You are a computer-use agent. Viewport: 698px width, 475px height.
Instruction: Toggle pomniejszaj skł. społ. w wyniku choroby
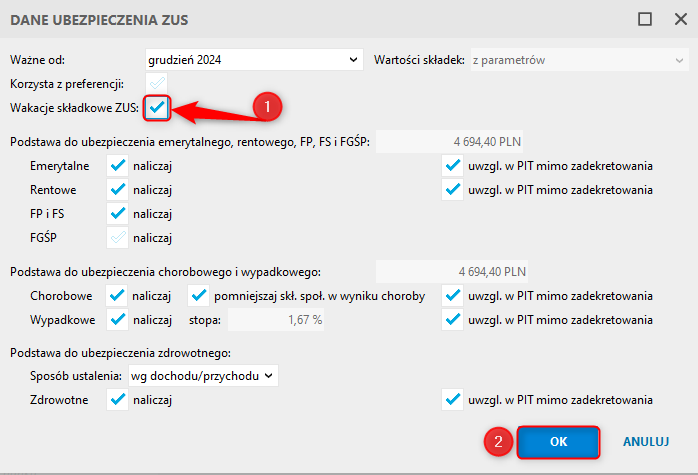coord(199,296)
